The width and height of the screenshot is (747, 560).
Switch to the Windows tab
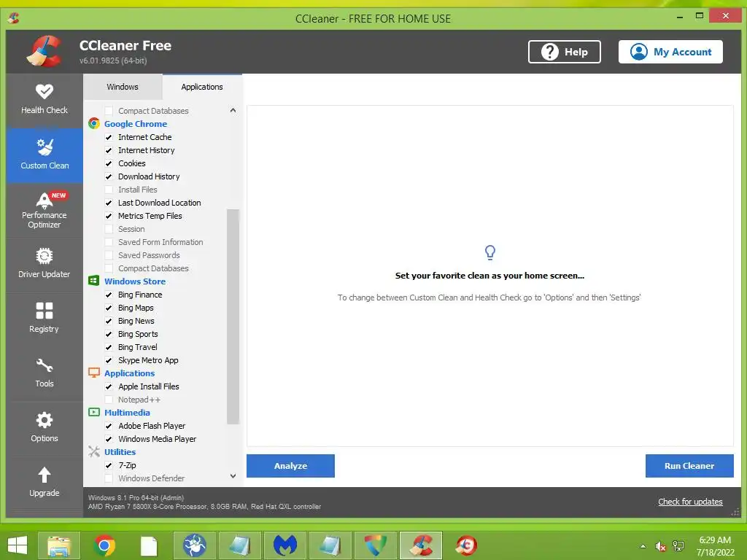pyautogui.click(x=123, y=87)
